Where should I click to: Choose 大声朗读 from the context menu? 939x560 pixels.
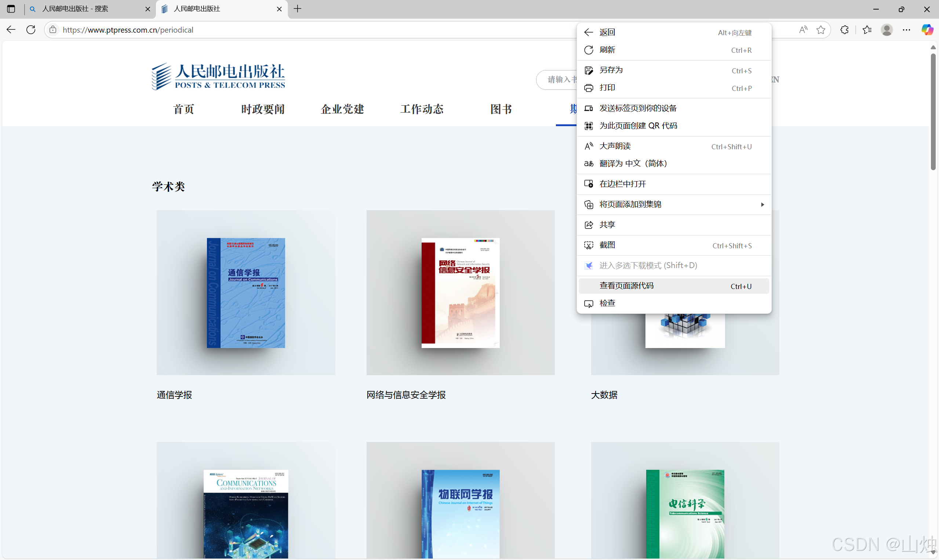[674, 146]
